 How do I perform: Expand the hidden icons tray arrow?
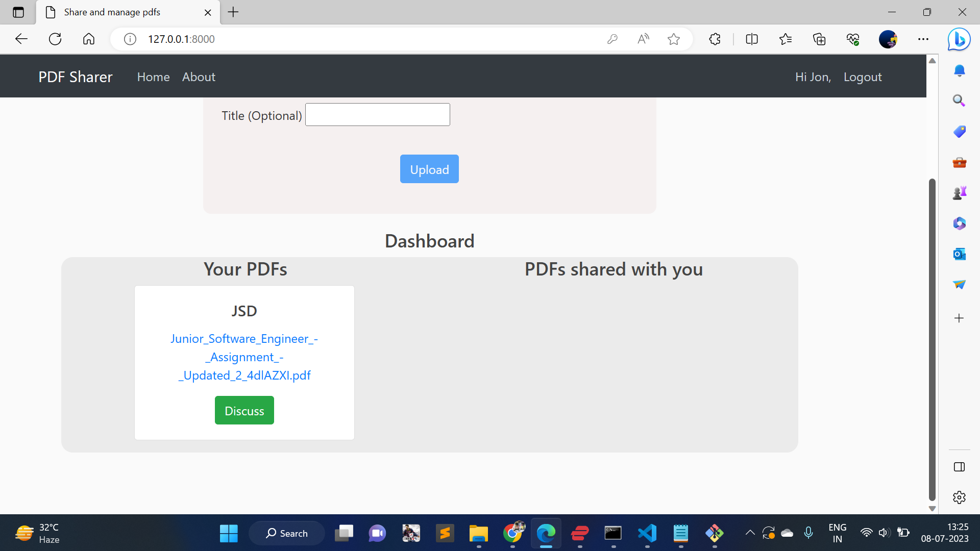pyautogui.click(x=750, y=533)
